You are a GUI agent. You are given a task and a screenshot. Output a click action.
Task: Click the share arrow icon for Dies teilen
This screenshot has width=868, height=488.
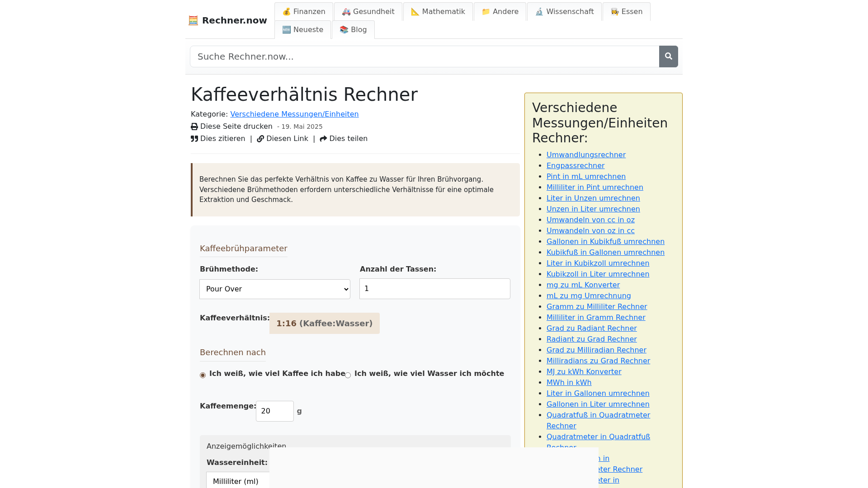tap(323, 139)
